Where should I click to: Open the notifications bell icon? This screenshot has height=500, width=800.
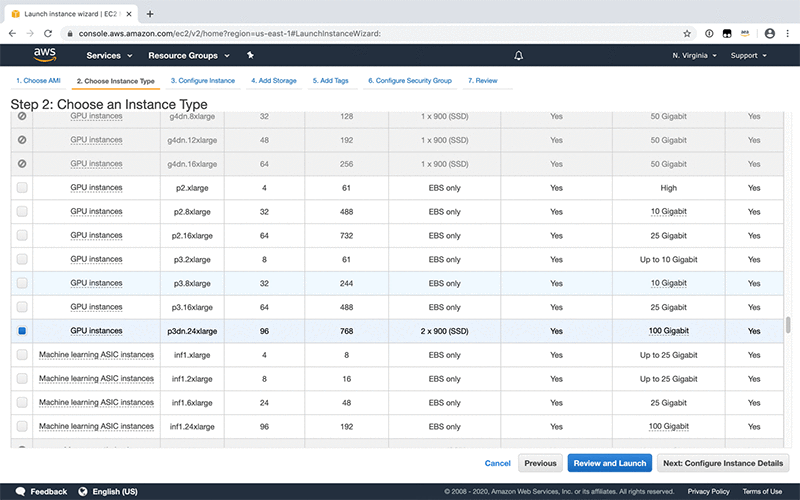click(518, 55)
